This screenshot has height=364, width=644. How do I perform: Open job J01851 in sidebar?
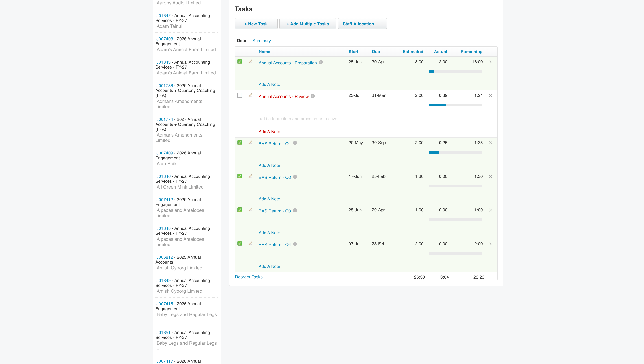click(x=163, y=332)
